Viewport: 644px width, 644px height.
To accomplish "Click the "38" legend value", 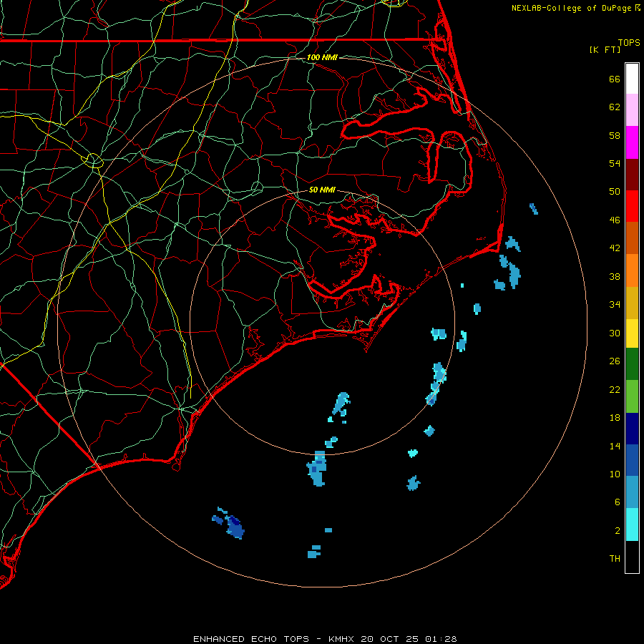I will click(615, 277).
